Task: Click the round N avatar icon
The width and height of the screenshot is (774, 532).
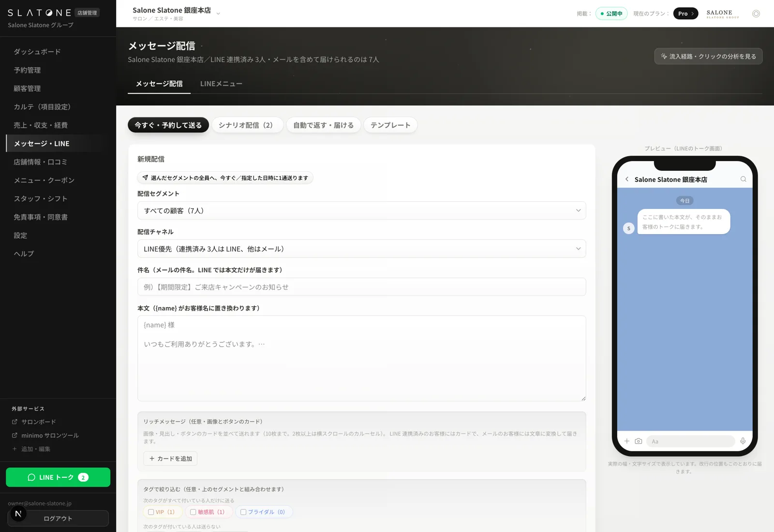Action: pyautogui.click(x=18, y=514)
